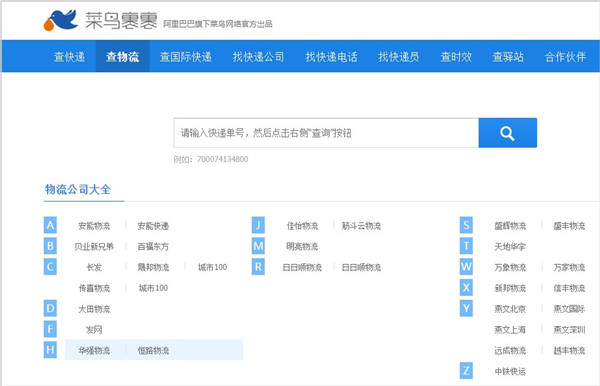Open the 安能快递 company link

click(x=153, y=226)
